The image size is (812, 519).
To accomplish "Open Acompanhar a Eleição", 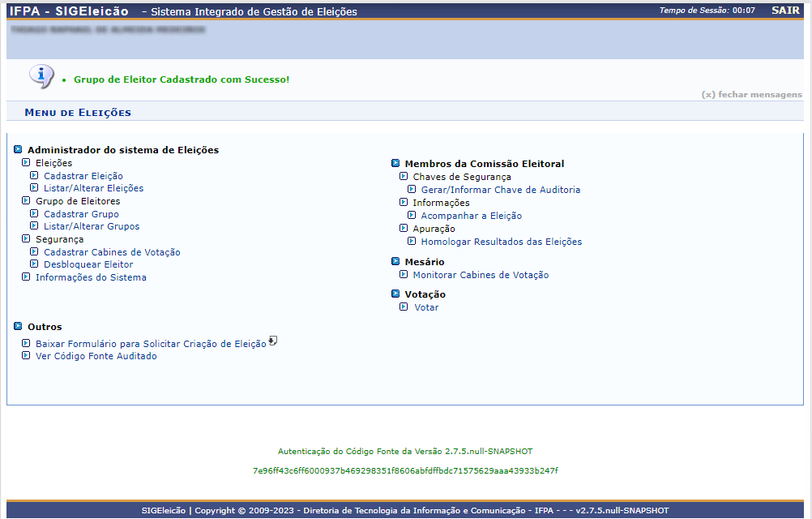I will [472, 216].
